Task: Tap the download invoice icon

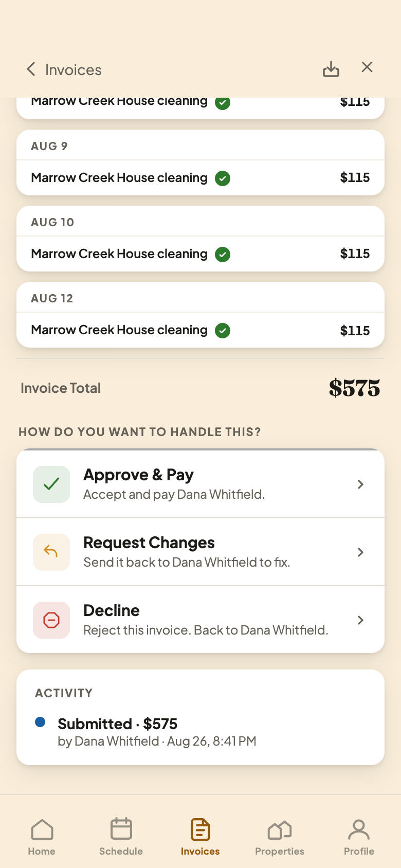Action: coord(331,69)
